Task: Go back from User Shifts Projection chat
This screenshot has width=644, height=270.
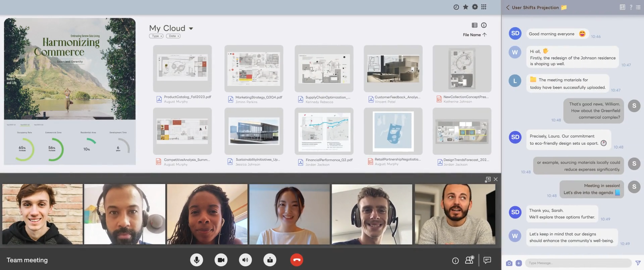Action: click(507, 7)
